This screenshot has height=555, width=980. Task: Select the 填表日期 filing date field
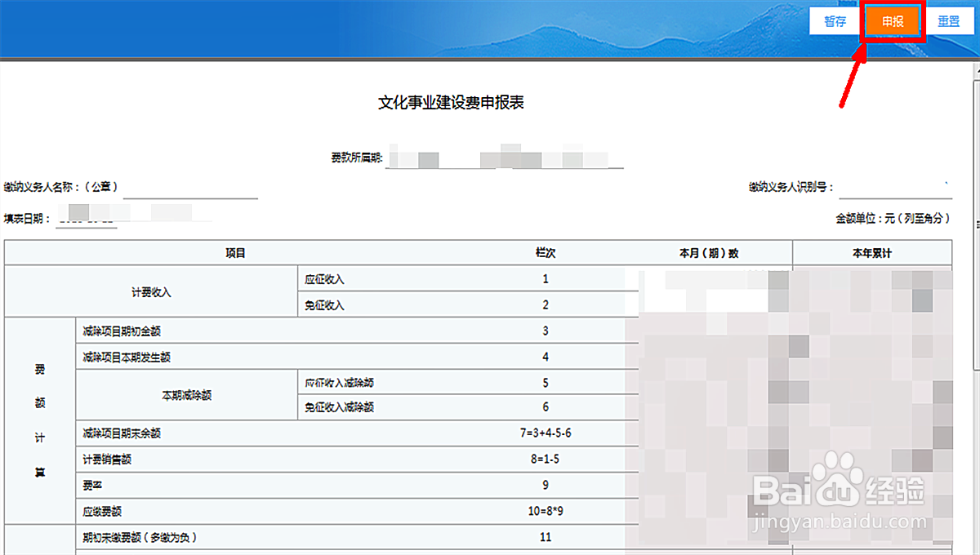tap(86, 219)
